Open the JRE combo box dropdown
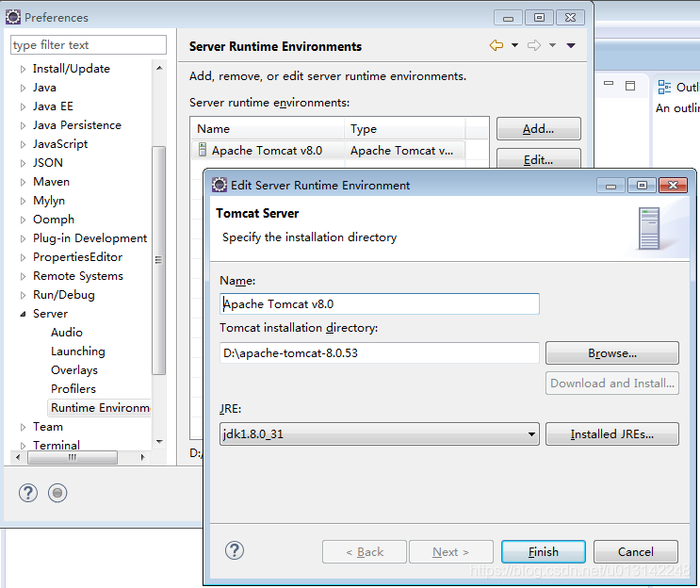700x588 pixels. [531, 434]
